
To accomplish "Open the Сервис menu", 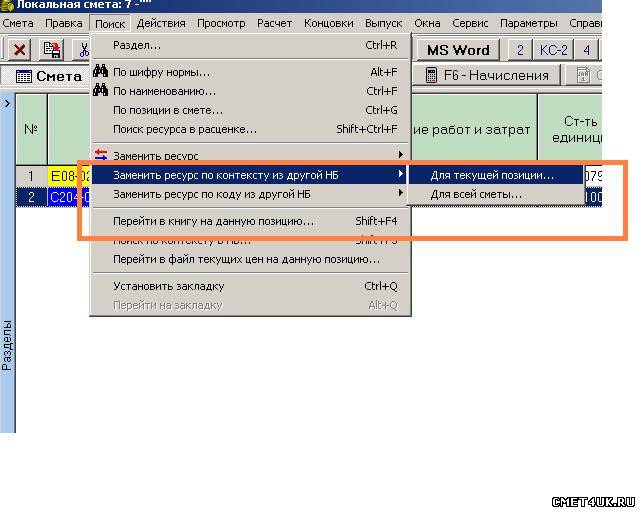I will (x=470, y=24).
